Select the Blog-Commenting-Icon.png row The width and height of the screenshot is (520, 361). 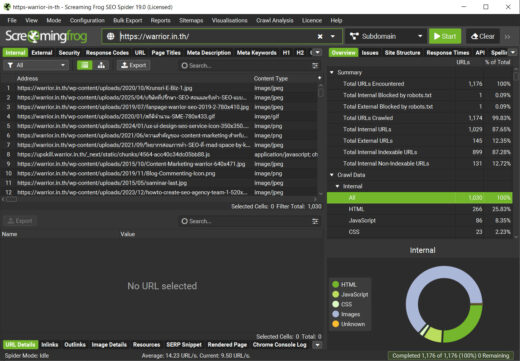[160, 174]
